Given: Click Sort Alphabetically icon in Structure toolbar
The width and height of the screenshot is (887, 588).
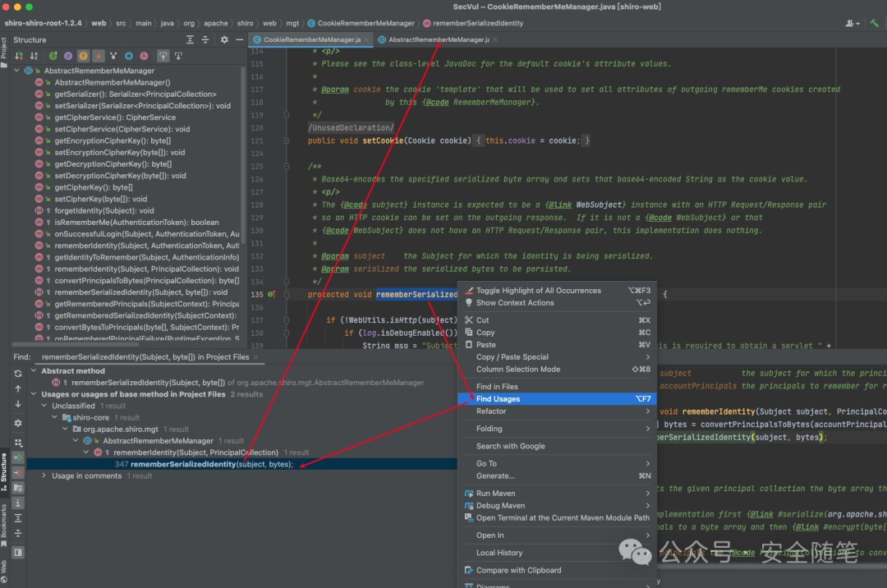Looking at the screenshot, I should click(x=34, y=56).
